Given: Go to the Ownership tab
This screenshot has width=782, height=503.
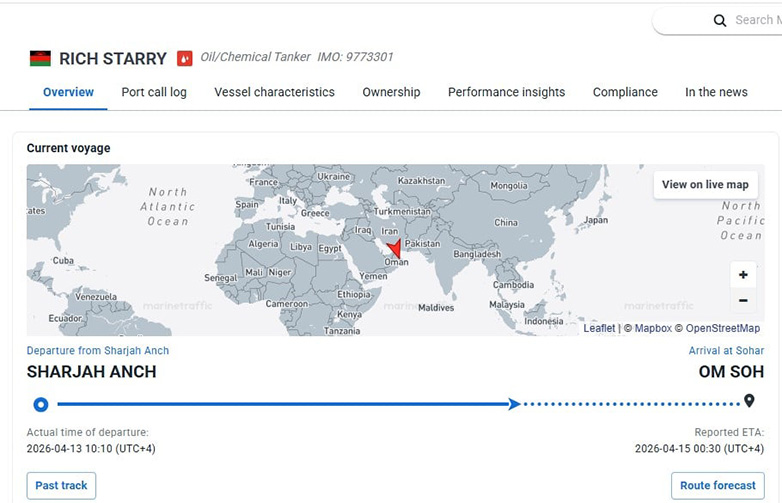Looking at the screenshot, I should 391,92.
